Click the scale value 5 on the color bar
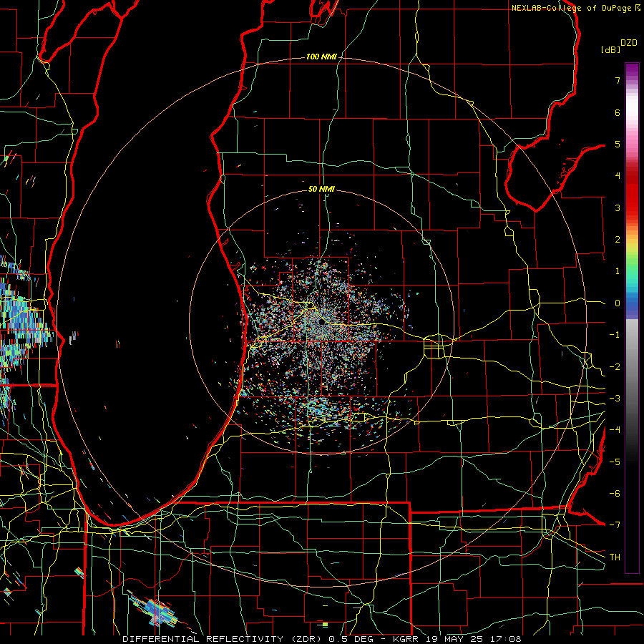Image resolution: width=644 pixels, height=644 pixels. click(618, 144)
